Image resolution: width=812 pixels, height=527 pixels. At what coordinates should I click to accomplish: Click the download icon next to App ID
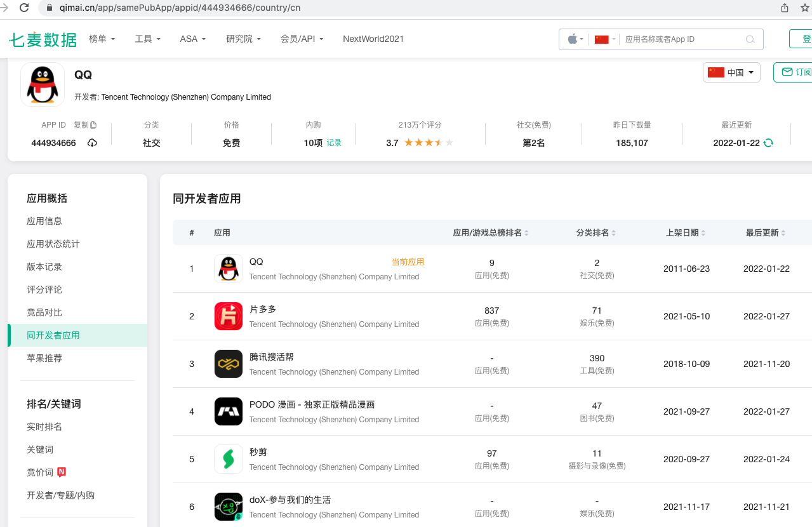92,143
